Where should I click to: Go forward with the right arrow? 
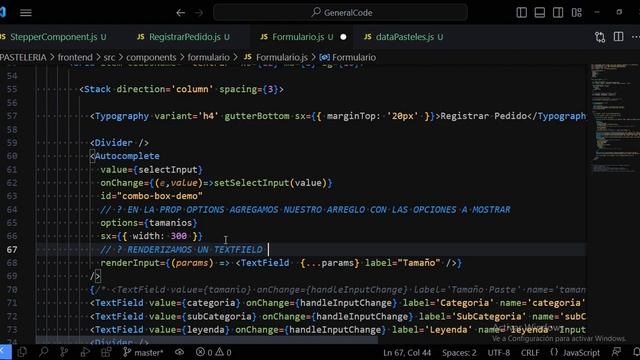[x=199, y=13]
